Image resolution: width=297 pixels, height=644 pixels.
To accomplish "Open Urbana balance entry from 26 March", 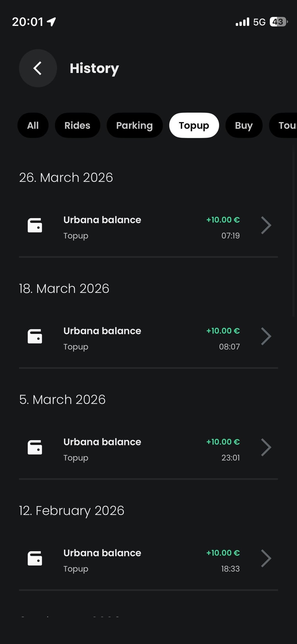I will point(102,220).
